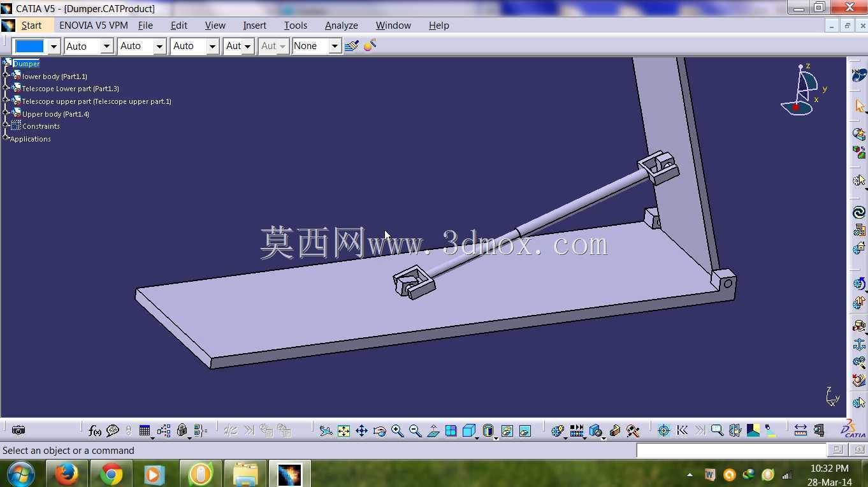Click the Zoom Out magnifier
The width and height of the screenshot is (868, 487).
pyautogui.click(x=415, y=431)
